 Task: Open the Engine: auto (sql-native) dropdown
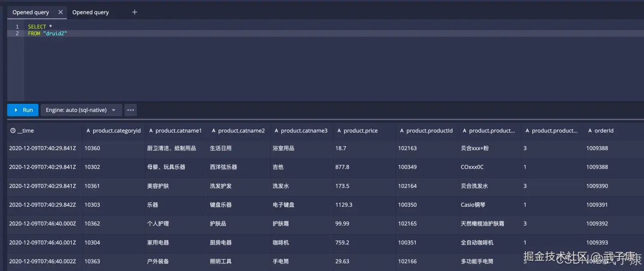pos(79,110)
